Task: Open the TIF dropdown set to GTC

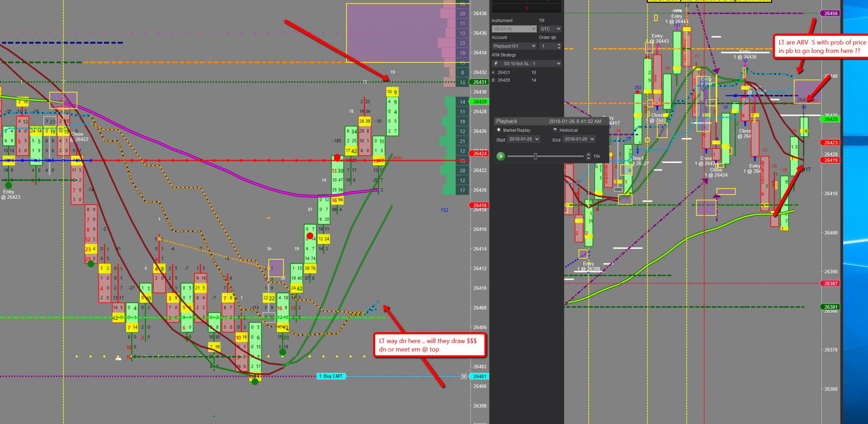Action: pyautogui.click(x=550, y=29)
